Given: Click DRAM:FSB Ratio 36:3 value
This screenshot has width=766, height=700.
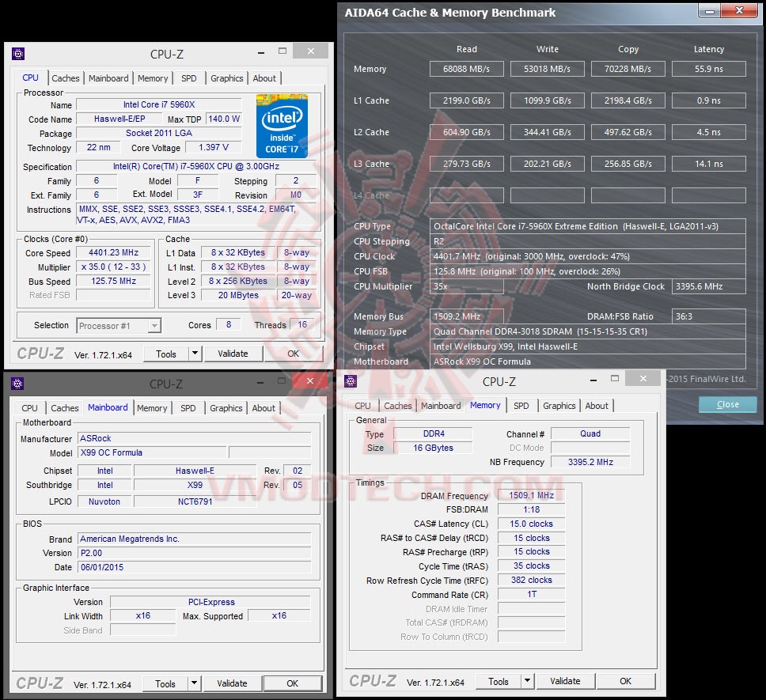Looking at the screenshot, I should coord(709,316).
